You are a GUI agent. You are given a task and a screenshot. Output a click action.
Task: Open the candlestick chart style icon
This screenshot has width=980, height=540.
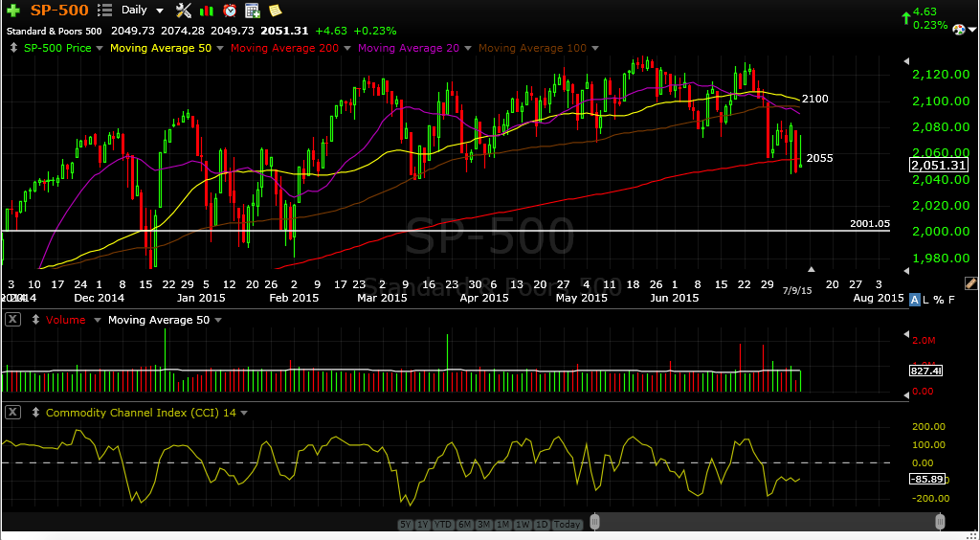(207, 11)
